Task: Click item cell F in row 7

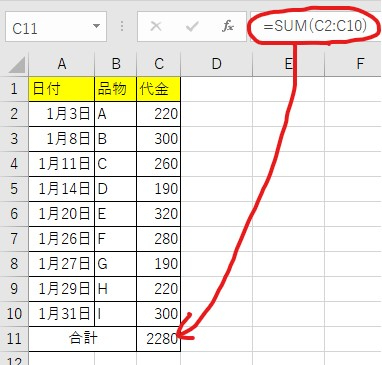Action: (x=116, y=239)
